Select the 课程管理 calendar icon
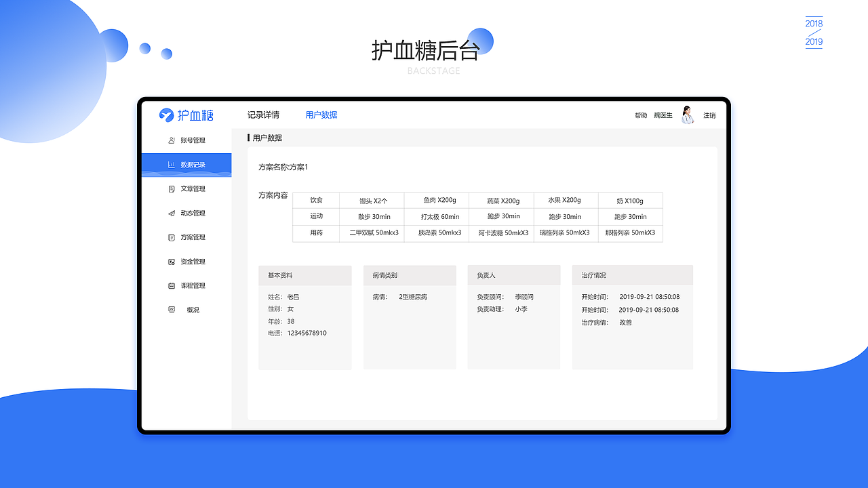The width and height of the screenshot is (868, 488). [172, 285]
